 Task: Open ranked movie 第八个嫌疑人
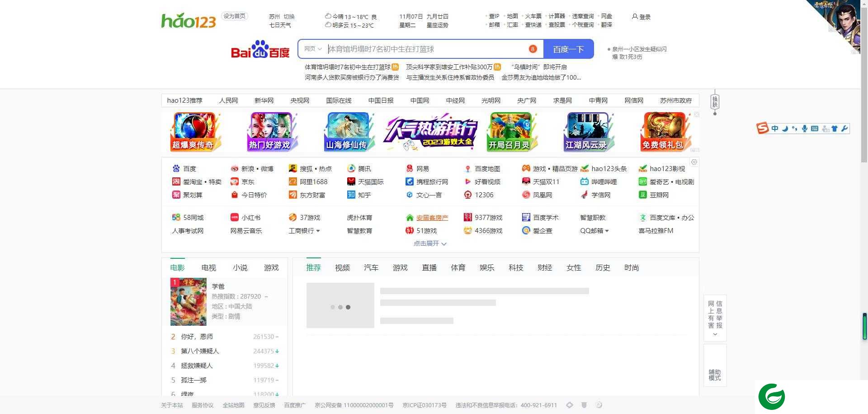click(x=200, y=351)
